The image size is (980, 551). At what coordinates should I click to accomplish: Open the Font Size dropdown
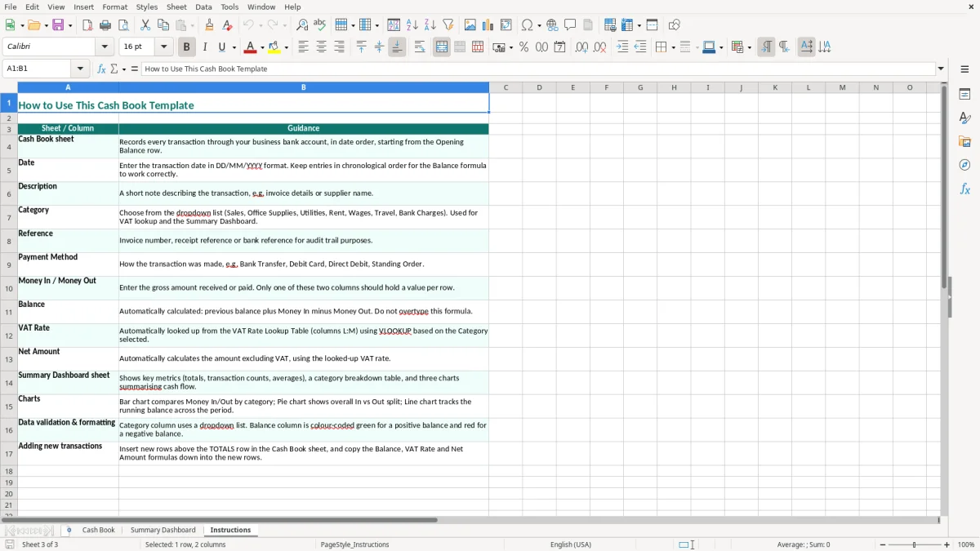tap(163, 47)
